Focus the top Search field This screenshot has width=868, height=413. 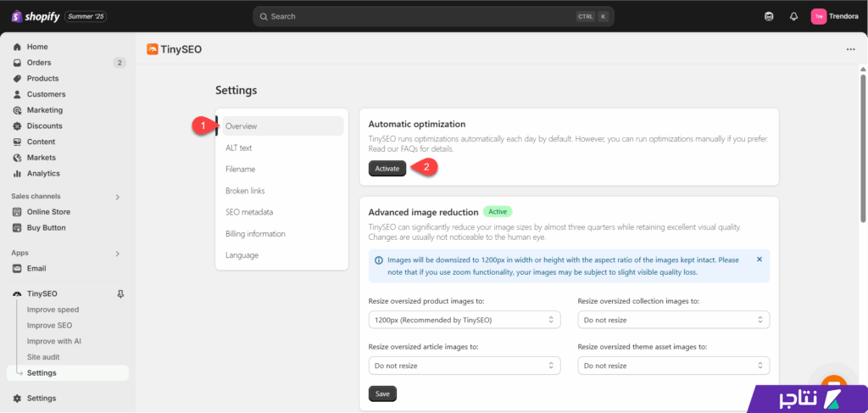point(433,17)
